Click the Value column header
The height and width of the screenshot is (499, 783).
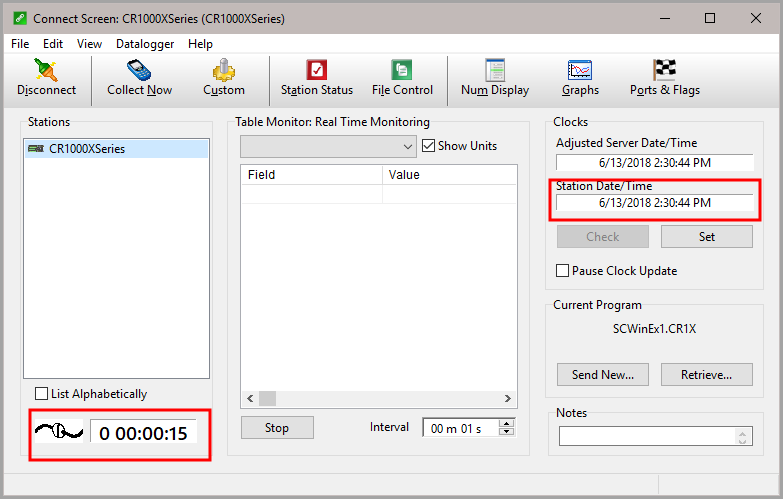[x=449, y=175]
